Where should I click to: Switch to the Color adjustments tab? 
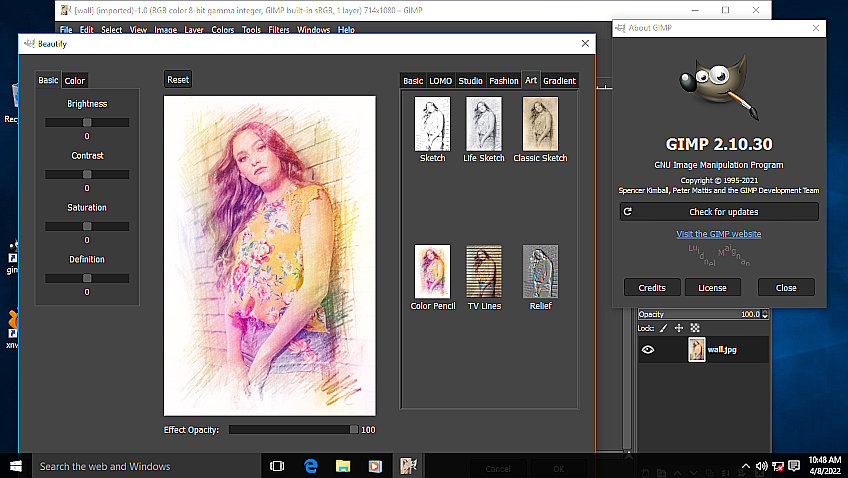click(75, 81)
